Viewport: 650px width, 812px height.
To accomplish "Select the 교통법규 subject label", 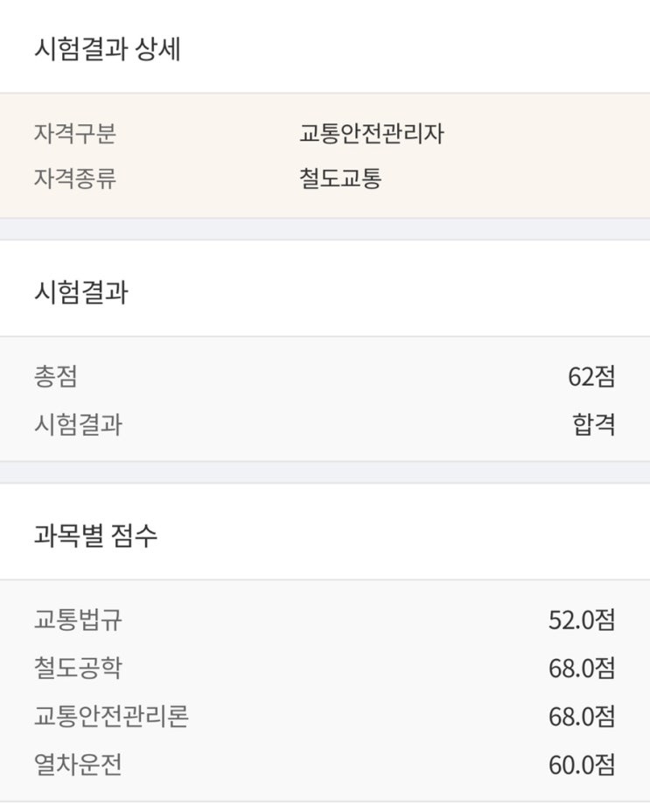I will coord(78,620).
